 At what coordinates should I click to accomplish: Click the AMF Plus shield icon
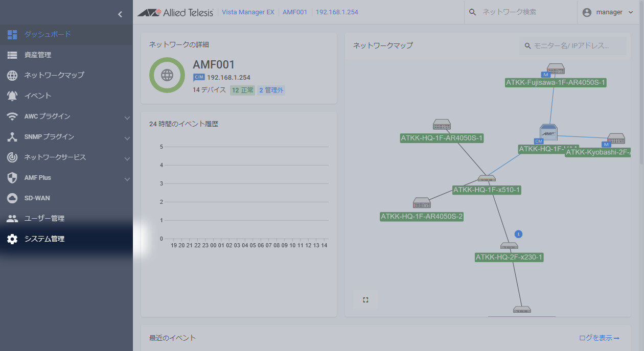(x=12, y=178)
